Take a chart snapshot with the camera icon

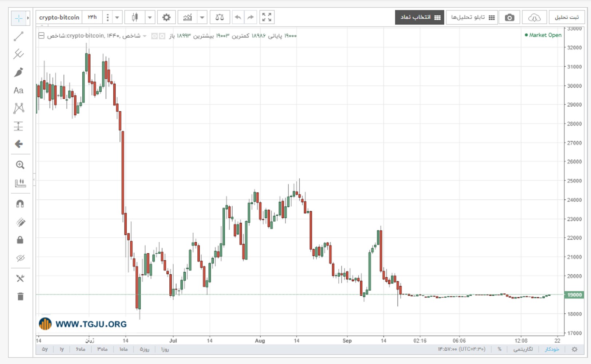[x=509, y=17]
